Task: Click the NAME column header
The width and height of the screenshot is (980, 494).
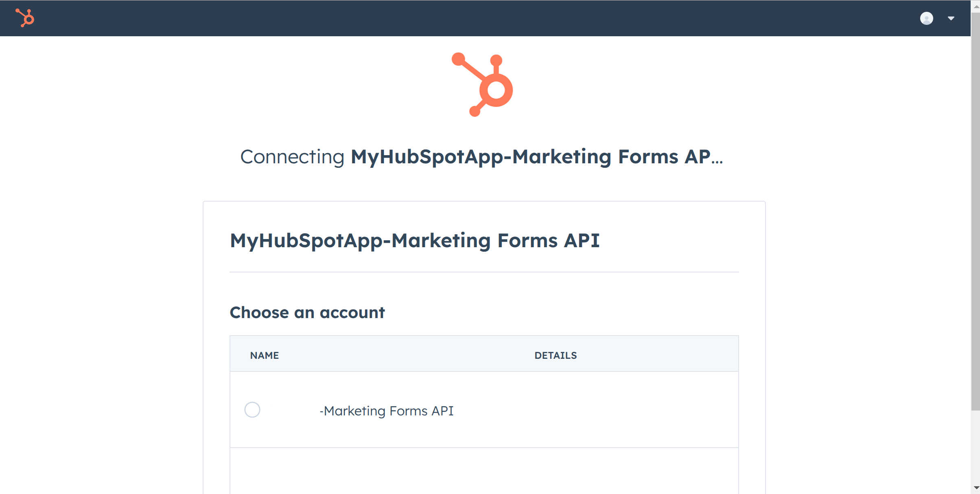Action: coord(264,355)
